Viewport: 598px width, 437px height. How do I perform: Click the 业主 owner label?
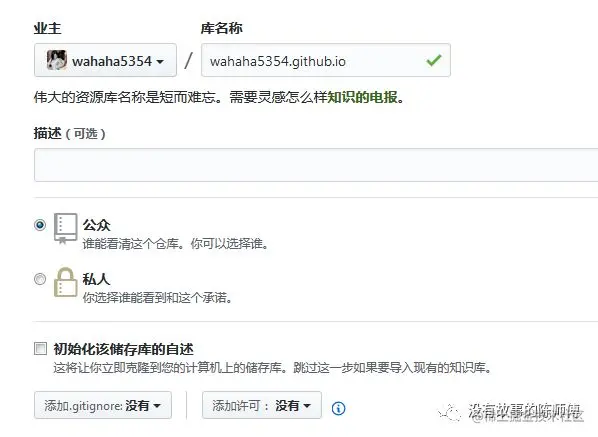48,28
